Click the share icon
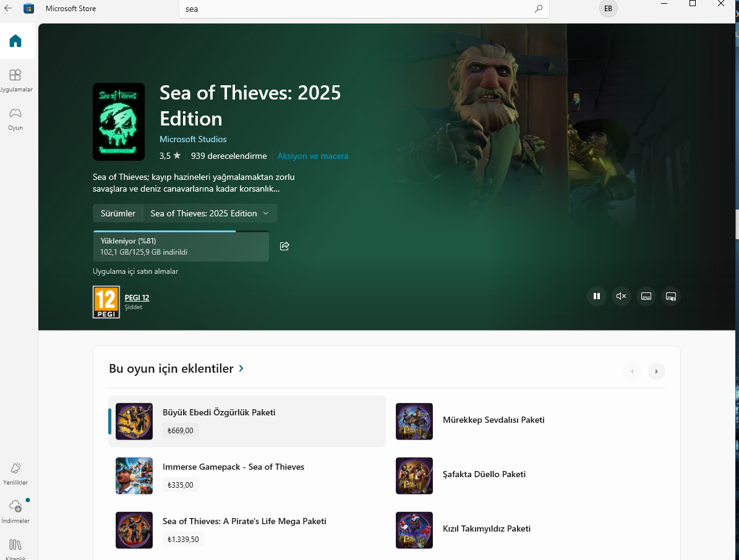The image size is (739, 560). click(284, 246)
